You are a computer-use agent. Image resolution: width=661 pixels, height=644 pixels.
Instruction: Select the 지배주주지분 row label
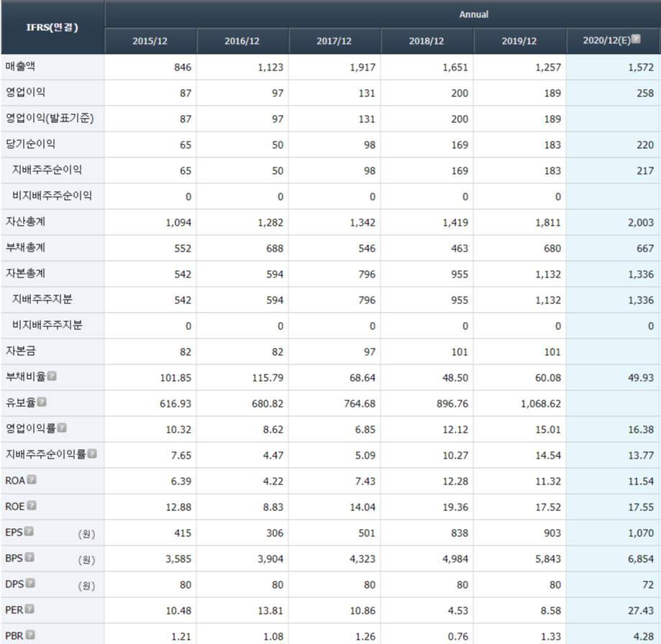click(42, 299)
